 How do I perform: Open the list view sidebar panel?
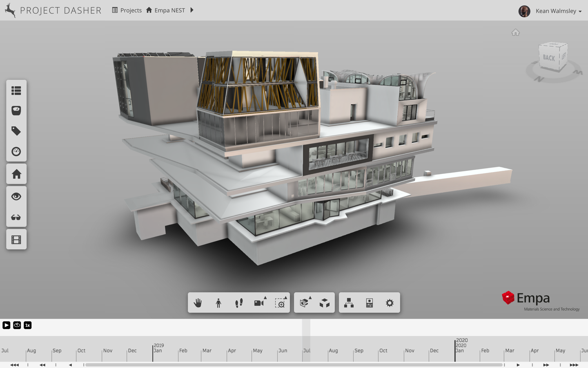(16, 90)
